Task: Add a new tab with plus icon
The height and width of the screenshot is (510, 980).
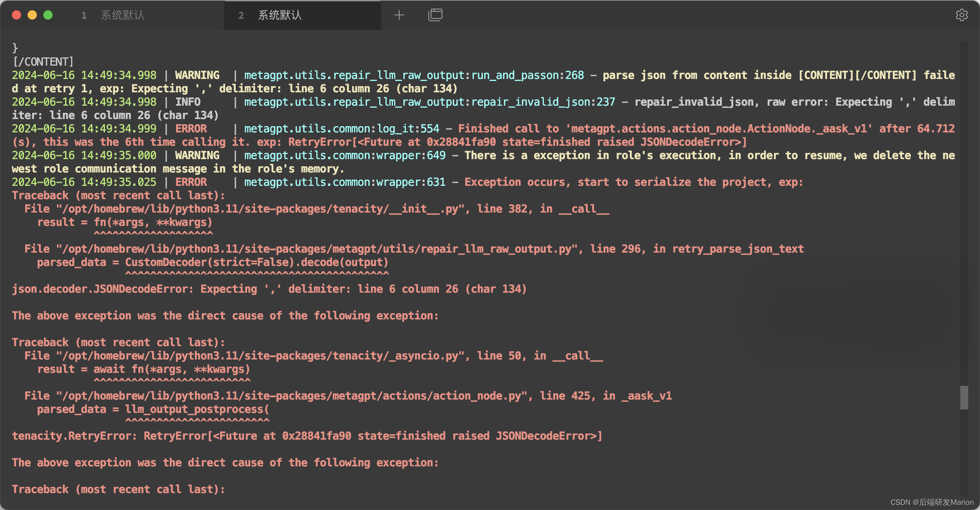Action: click(399, 15)
